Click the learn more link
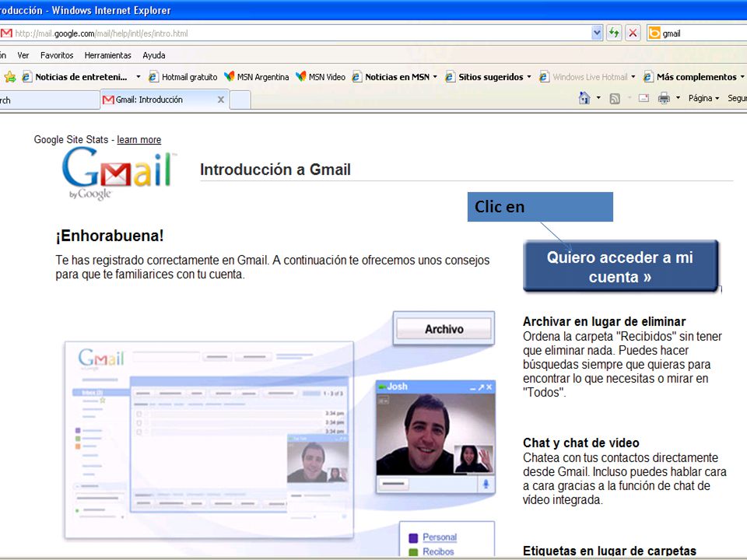Image resolution: width=747 pixels, height=560 pixels. 139,139
